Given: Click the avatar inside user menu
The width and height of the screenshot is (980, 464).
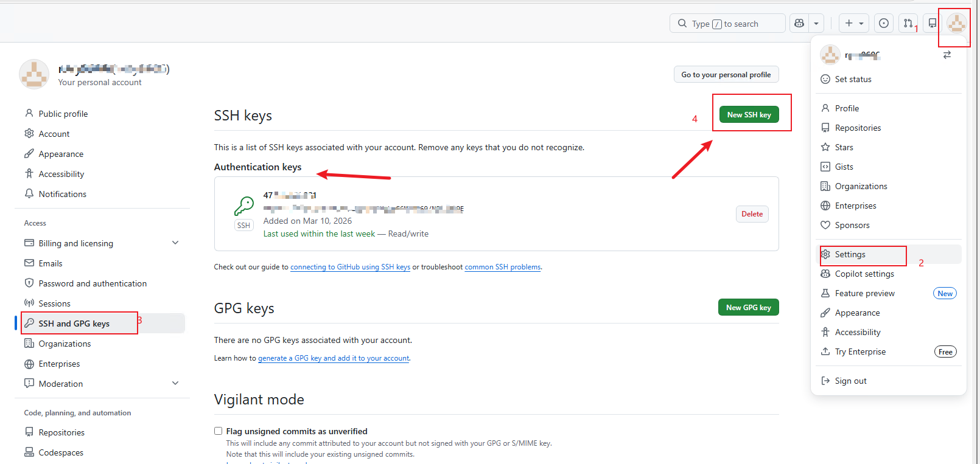Looking at the screenshot, I should [830, 55].
